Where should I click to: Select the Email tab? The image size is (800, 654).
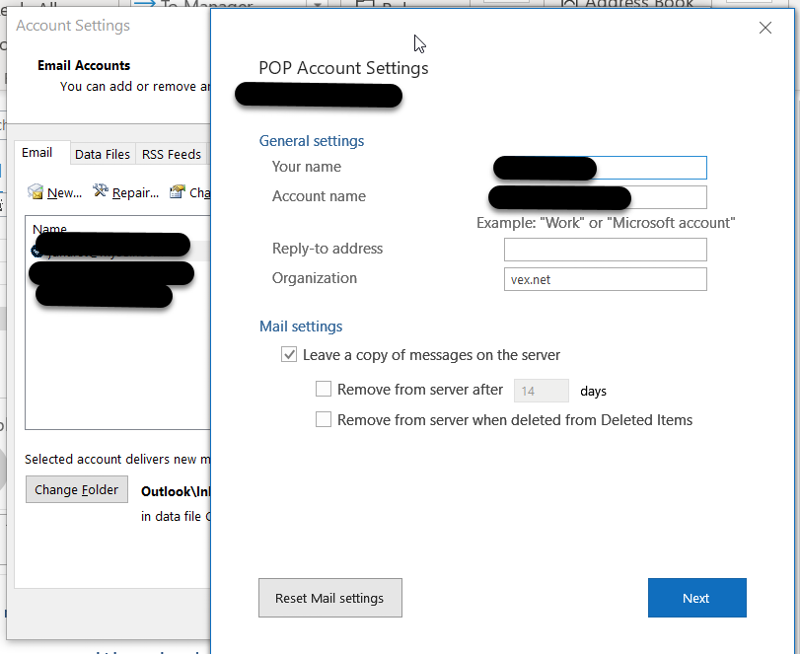37,153
